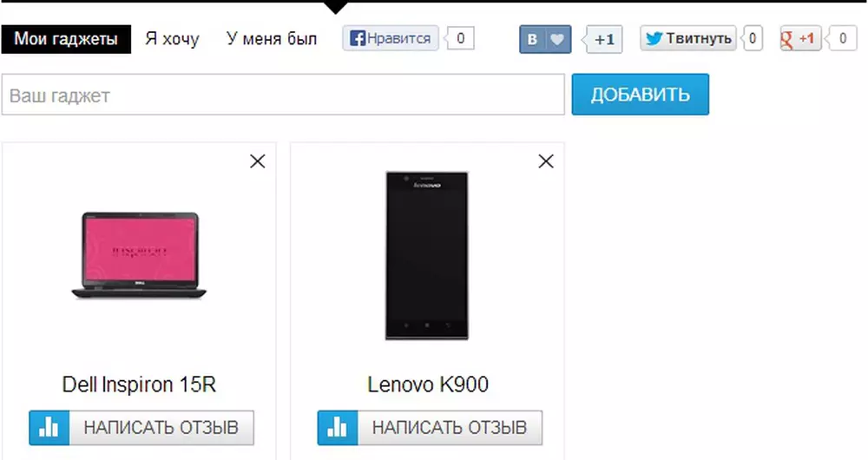Open the Lenovo K900 phone thumbnail
Image resolution: width=868 pixels, height=460 pixels.
427,255
